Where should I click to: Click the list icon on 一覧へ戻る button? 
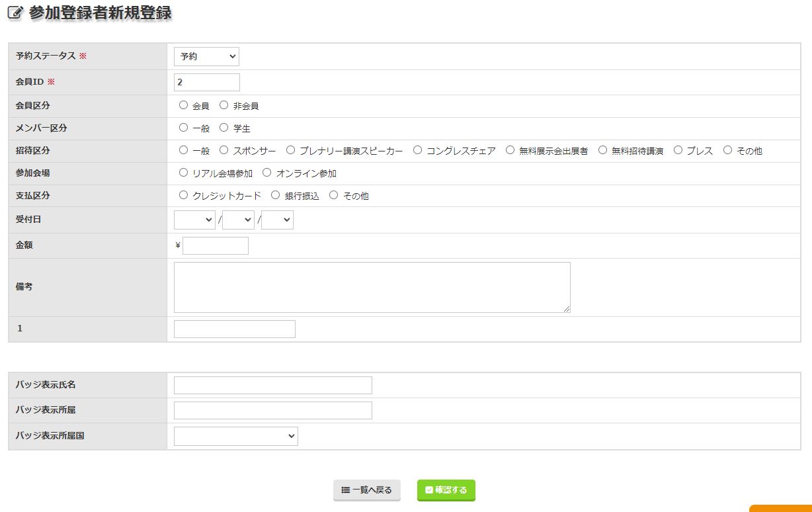tap(345, 490)
